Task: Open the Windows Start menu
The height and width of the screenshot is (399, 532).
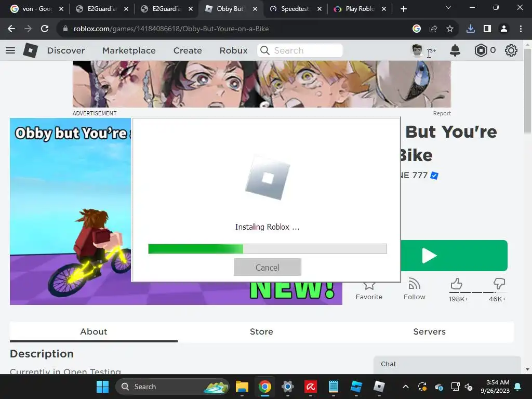Action: [x=102, y=387]
